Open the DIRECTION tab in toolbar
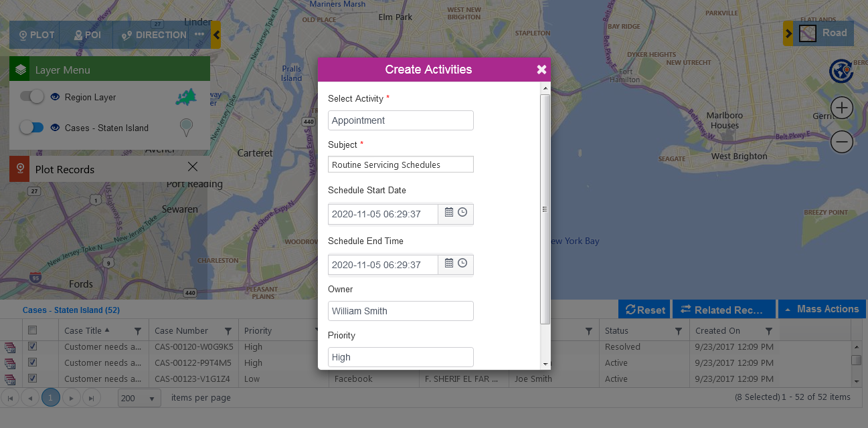The width and height of the screenshot is (868, 428). click(154, 35)
